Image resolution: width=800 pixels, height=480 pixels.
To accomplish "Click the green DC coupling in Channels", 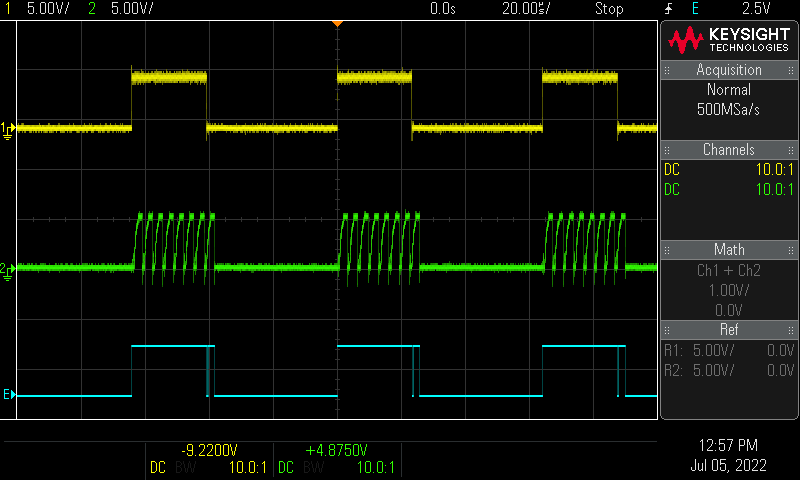I will pyautogui.click(x=672, y=190).
